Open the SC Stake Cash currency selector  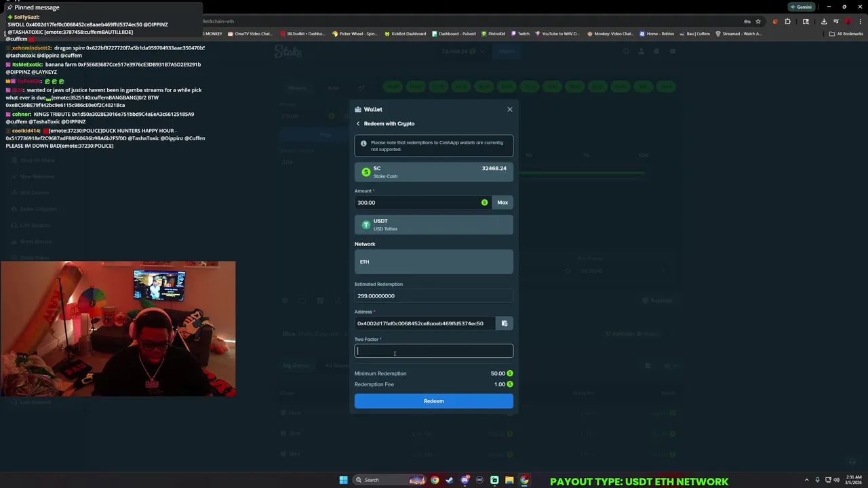[433, 172]
